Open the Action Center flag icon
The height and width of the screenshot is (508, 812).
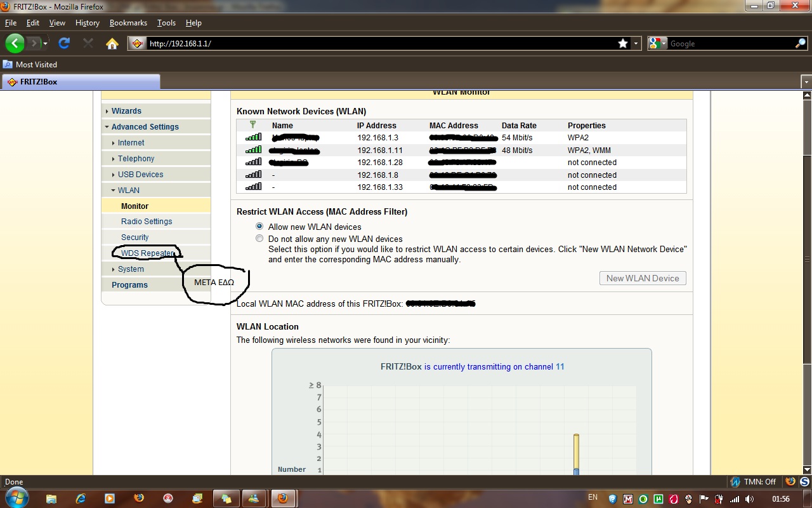point(704,499)
